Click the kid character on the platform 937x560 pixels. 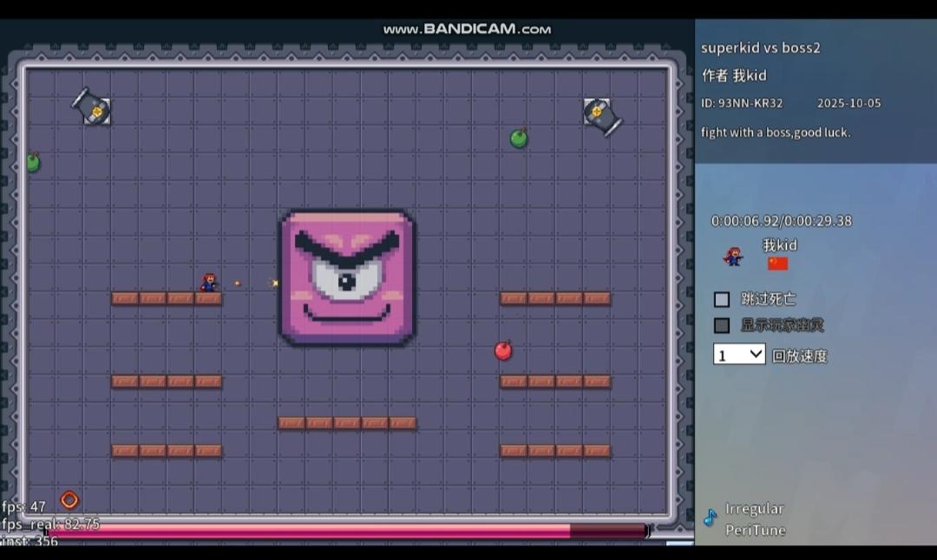point(209,283)
